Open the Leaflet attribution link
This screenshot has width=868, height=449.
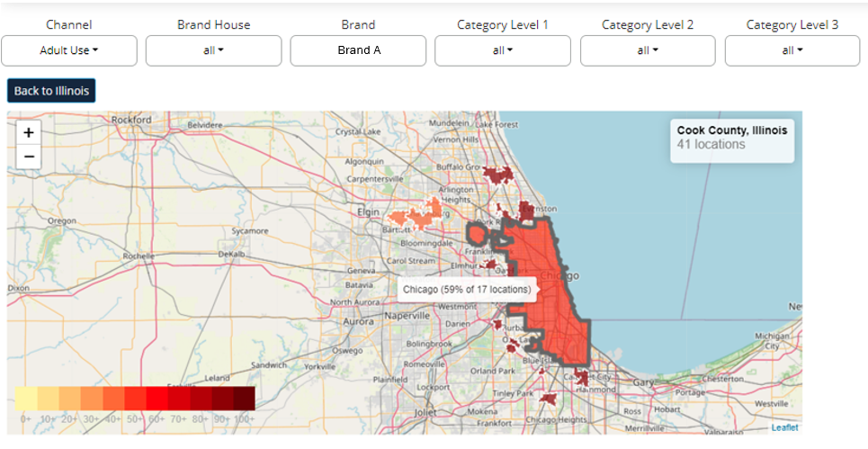pyautogui.click(x=784, y=427)
